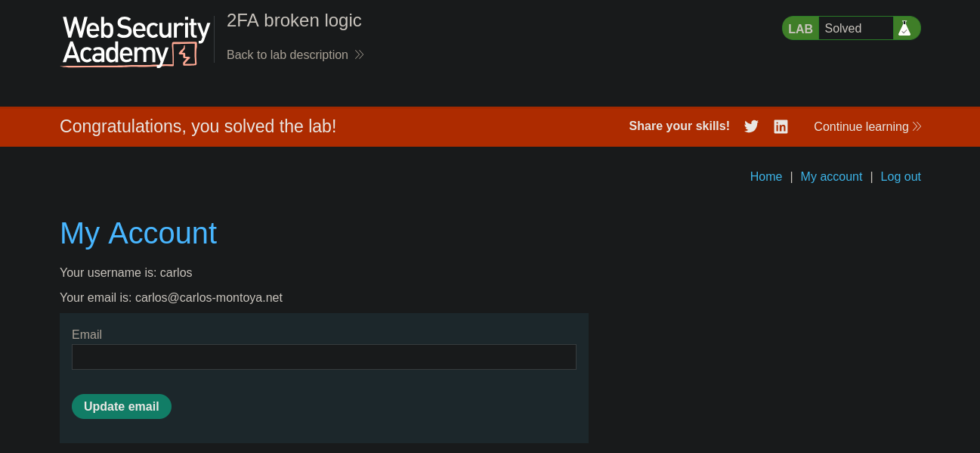Image resolution: width=980 pixels, height=453 pixels.
Task: Click the LinkedIn share icon
Action: (x=781, y=126)
